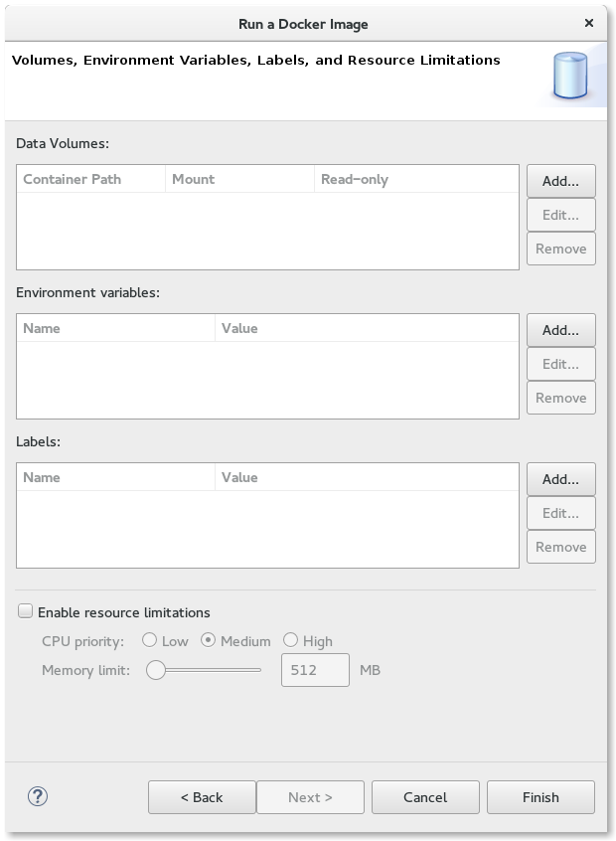Remove the selected data volume
This screenshot has width=616, height=841.
(x=560, y=249)
